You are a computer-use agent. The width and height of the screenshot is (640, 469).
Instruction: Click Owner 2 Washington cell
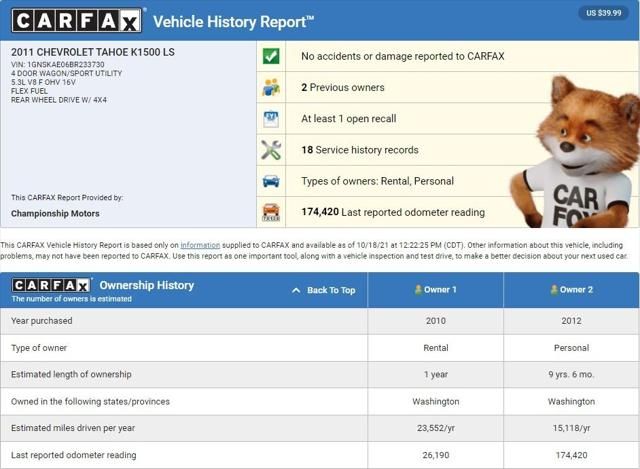pyautogui.click(x=571, y=402)
